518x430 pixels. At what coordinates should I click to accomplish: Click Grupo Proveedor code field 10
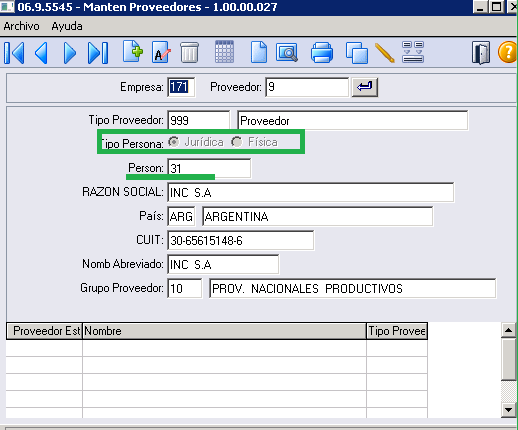point(184,288)
